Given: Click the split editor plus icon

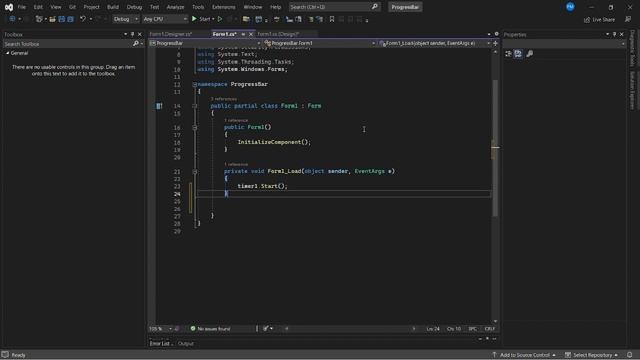Looking at the screenshot, I should tap(496, 43).
